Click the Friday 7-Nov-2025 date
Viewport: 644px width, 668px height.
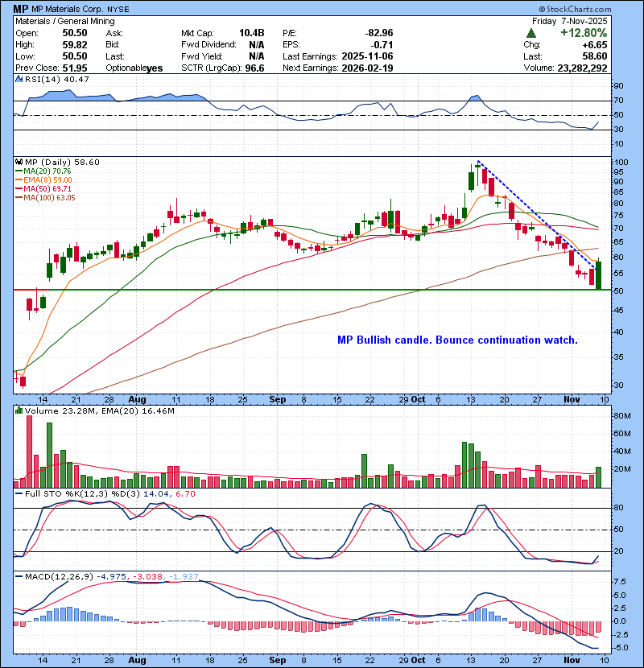pyautogui.click(x=569, y=21)
